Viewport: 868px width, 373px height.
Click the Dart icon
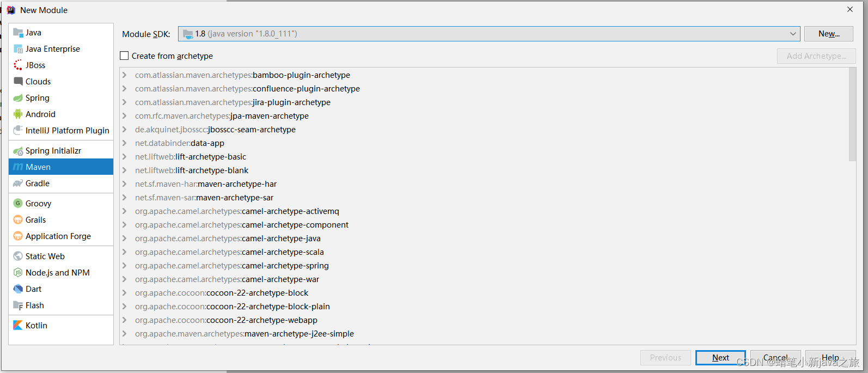[18, 289]
